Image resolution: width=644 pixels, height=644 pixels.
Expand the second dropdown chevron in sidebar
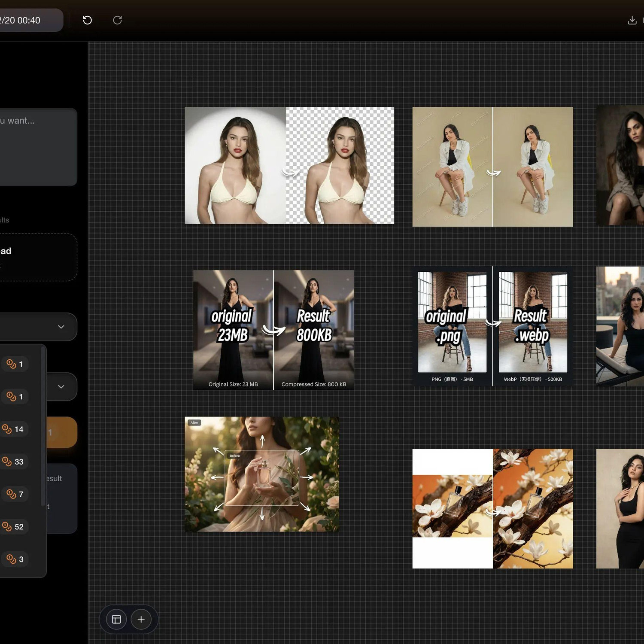coord(61,386)
